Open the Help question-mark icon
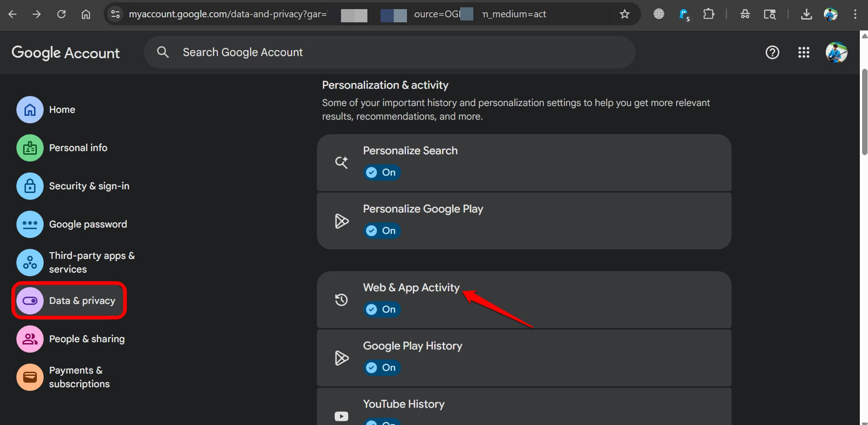Viewport: 868px width, 425px height. [x=772, y=52]
